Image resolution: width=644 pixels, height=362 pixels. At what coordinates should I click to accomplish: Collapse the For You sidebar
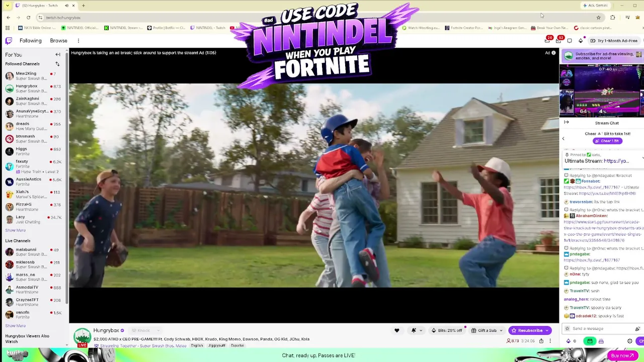[58, 54]
